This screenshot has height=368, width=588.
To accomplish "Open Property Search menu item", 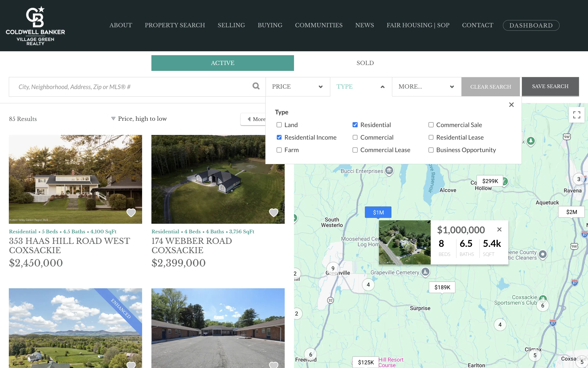I will tap(175, 25).
